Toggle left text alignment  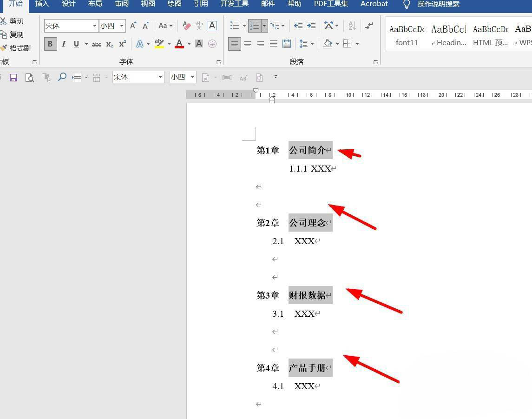pos(235,44)
